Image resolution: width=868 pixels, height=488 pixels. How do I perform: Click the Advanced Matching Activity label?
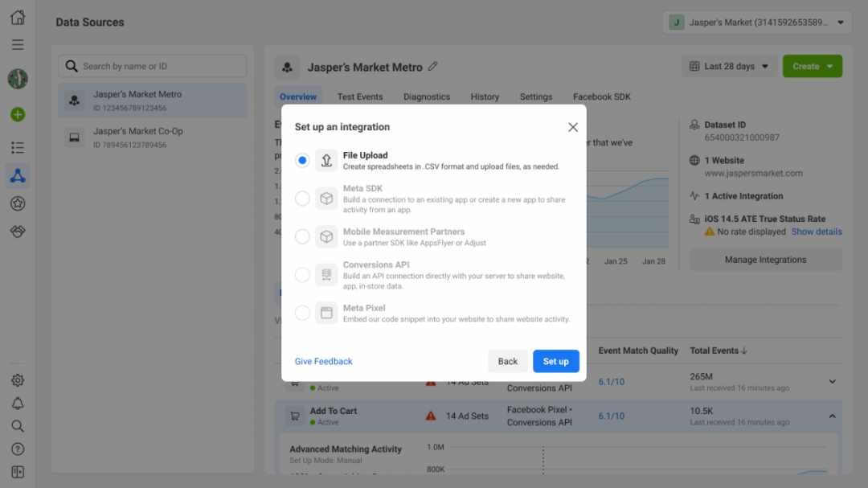click(x=346, y=449)
